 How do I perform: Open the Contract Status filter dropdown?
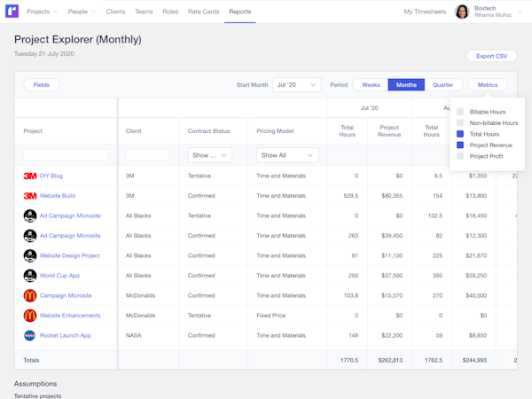[x=210, y=155]
